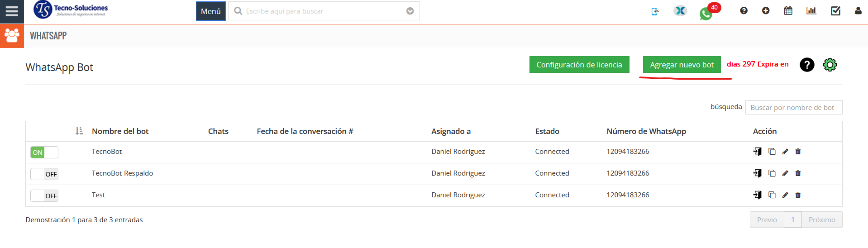Viewport: 868px width, 248px height.
Task: Enable the TecnoBot-Respaldo toggle
Action: pyautogui.click(x=44, y=174)
